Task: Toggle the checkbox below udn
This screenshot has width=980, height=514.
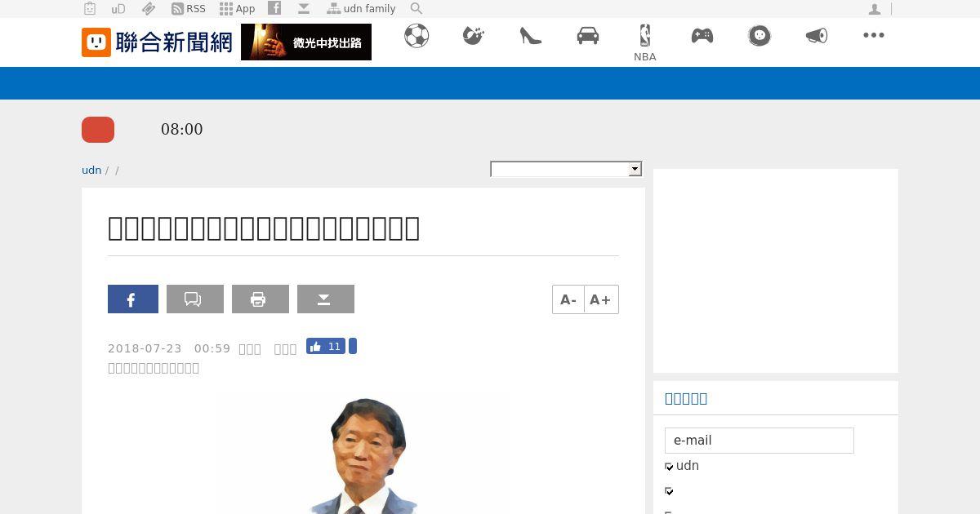Action: click(x=669, y=491)
